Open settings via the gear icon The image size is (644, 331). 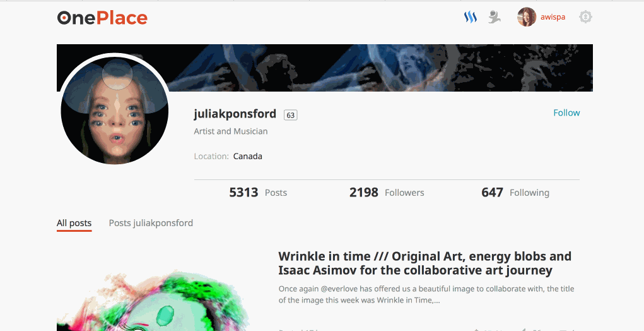[x=585, y=17]
